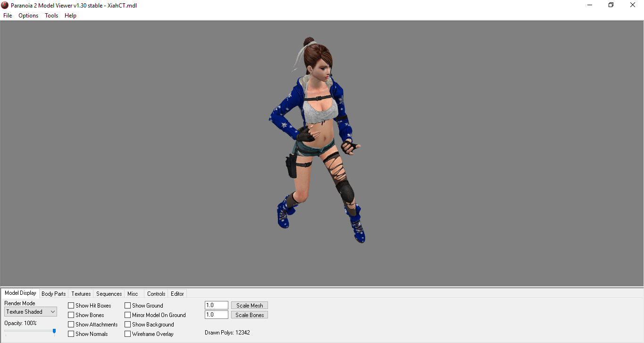This screenshot has width=644, height=343.
Task: Click the Opacity slider handle
Action: click(x=54, y=332)
